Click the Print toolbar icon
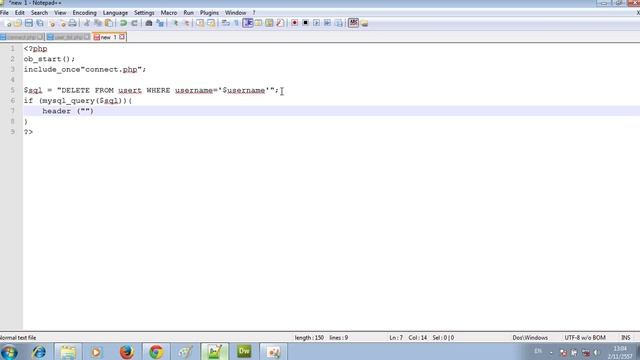Image resolution: width=640 pixels, height=360 pixels. 73,23
